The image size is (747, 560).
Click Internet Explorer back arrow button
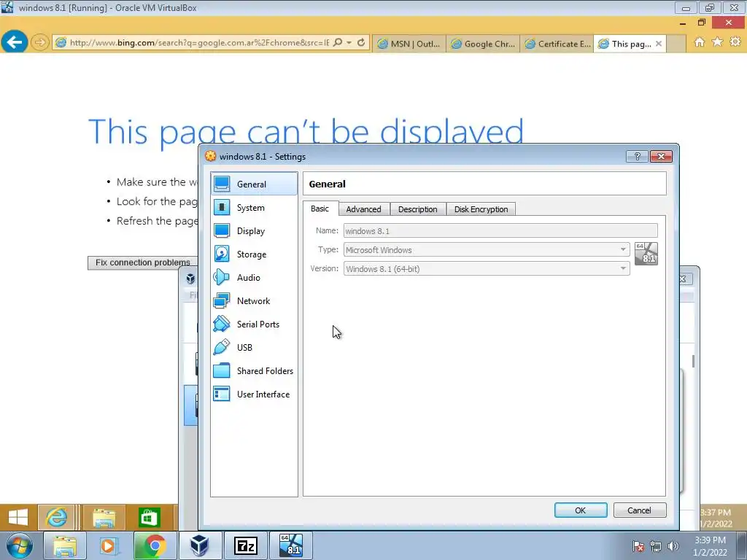coord(14,42)
